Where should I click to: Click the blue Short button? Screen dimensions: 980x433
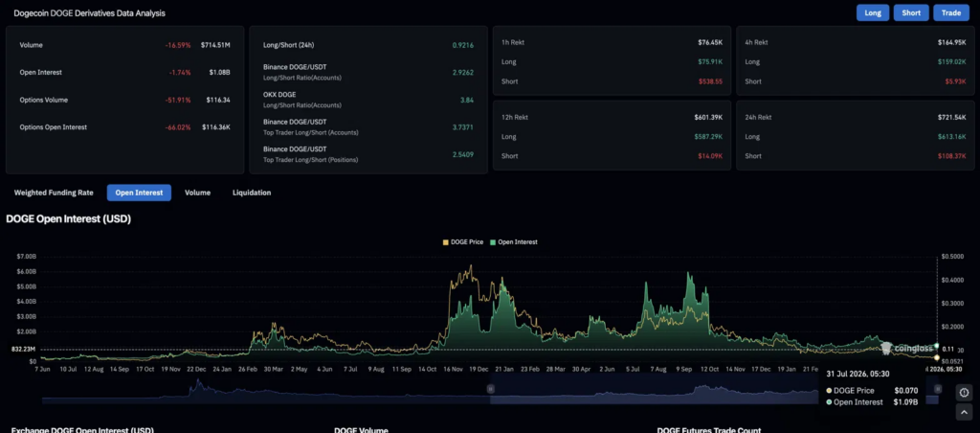[911, 12]
